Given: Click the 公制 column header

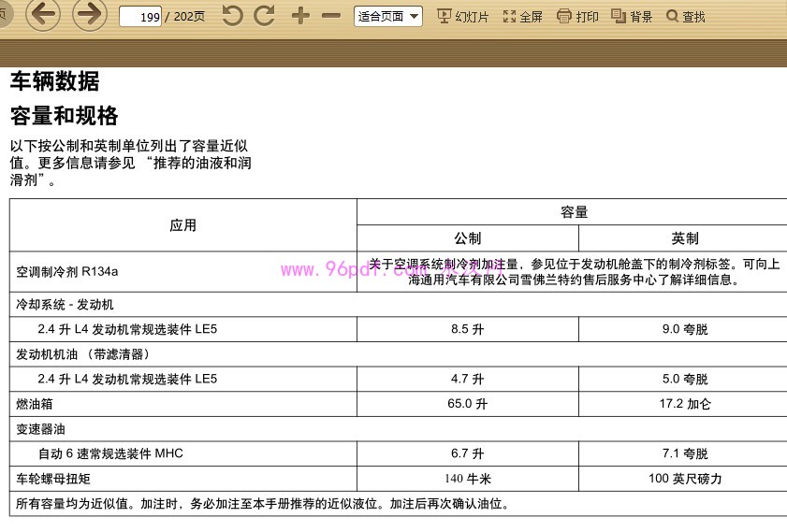Looking at the screenshot, I should point(468,238).
